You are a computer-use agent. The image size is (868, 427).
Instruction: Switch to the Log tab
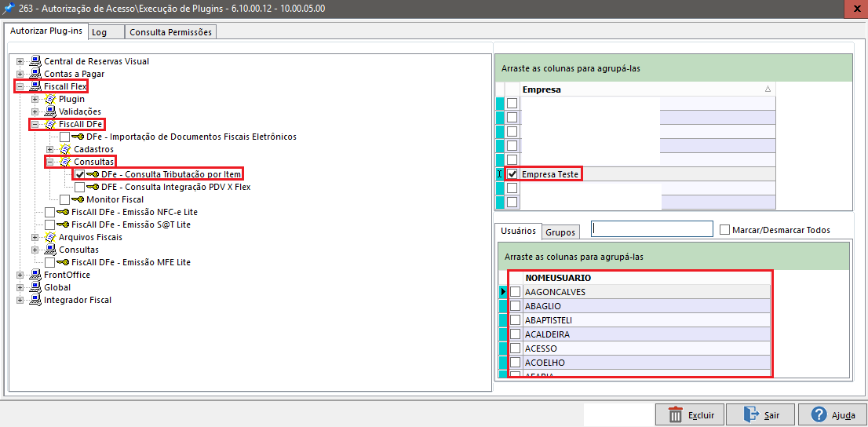(x=106, y=32)
